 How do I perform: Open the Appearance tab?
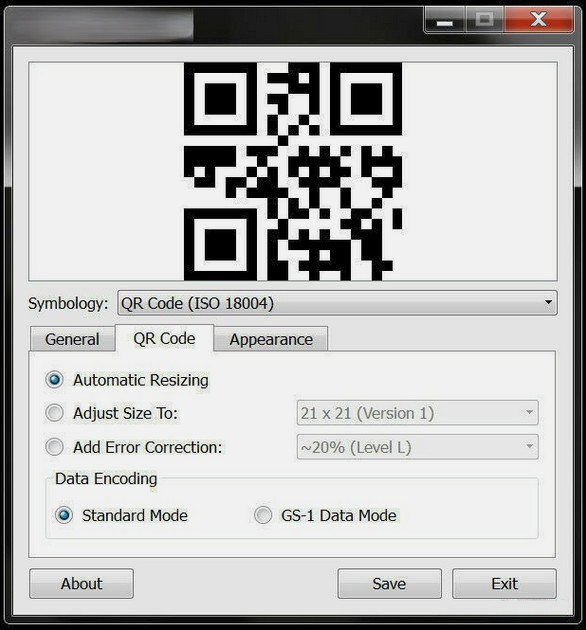coord(271,339)
